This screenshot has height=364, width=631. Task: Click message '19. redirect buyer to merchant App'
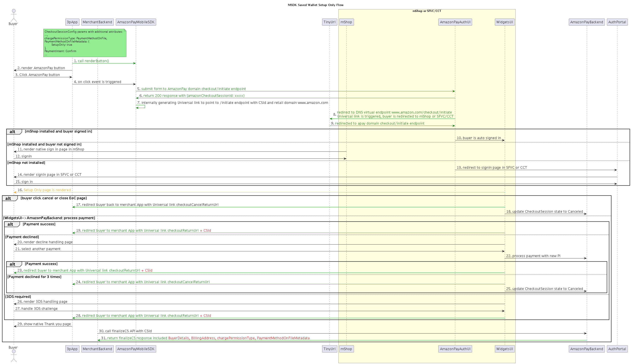pos(143,230)
